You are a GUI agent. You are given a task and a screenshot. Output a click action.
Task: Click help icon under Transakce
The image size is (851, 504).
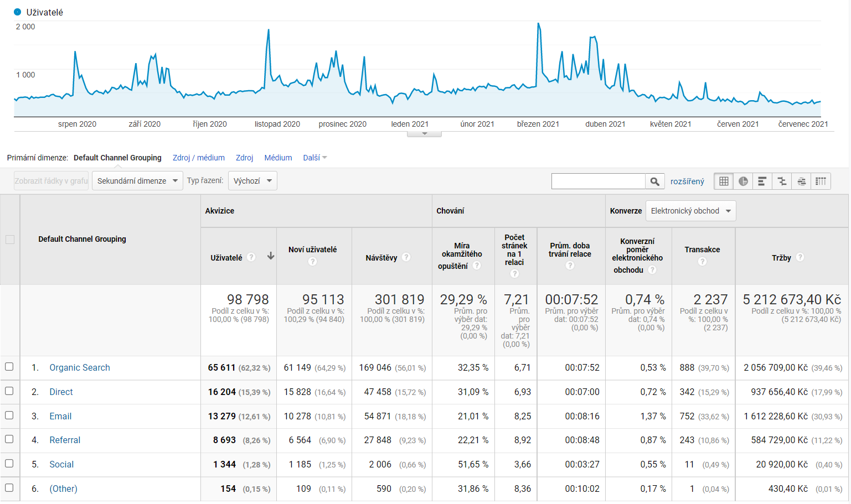point(702,261)
